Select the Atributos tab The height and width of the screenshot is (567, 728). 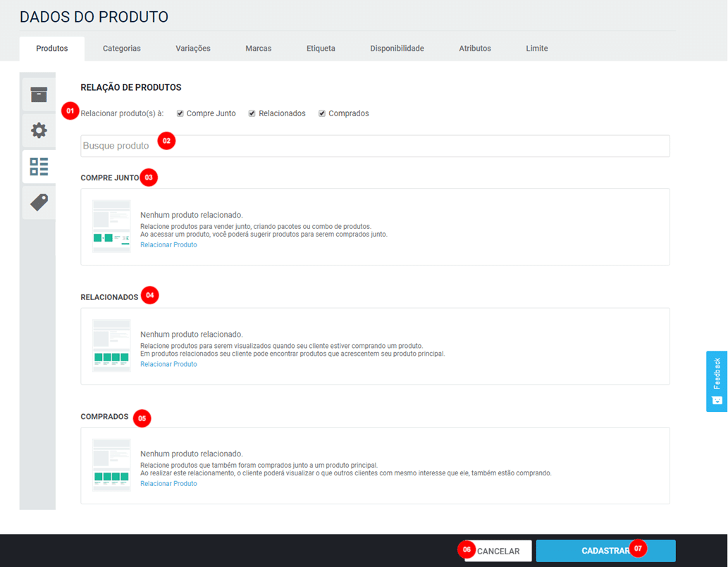tap(475, 49)
